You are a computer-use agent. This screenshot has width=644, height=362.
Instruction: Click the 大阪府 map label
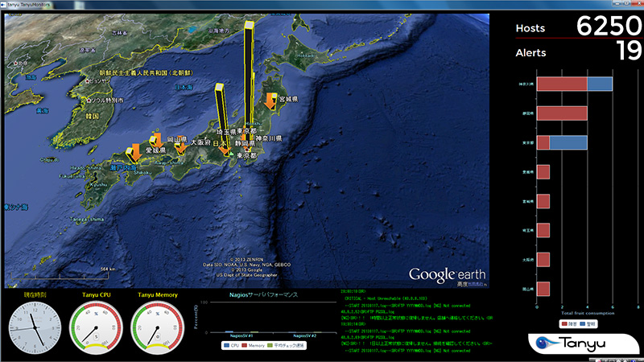pos(200,142)
